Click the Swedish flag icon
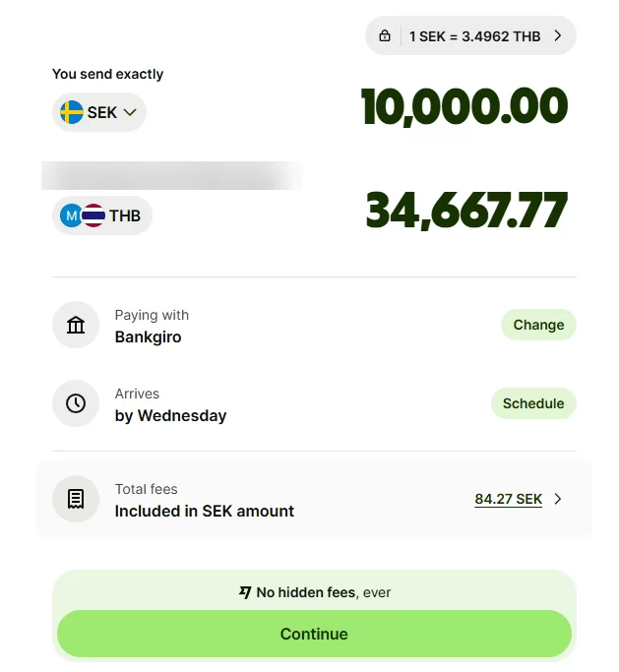Image resolution: width=619 pixels, height=672 pixels. click(x=72, y=112)
